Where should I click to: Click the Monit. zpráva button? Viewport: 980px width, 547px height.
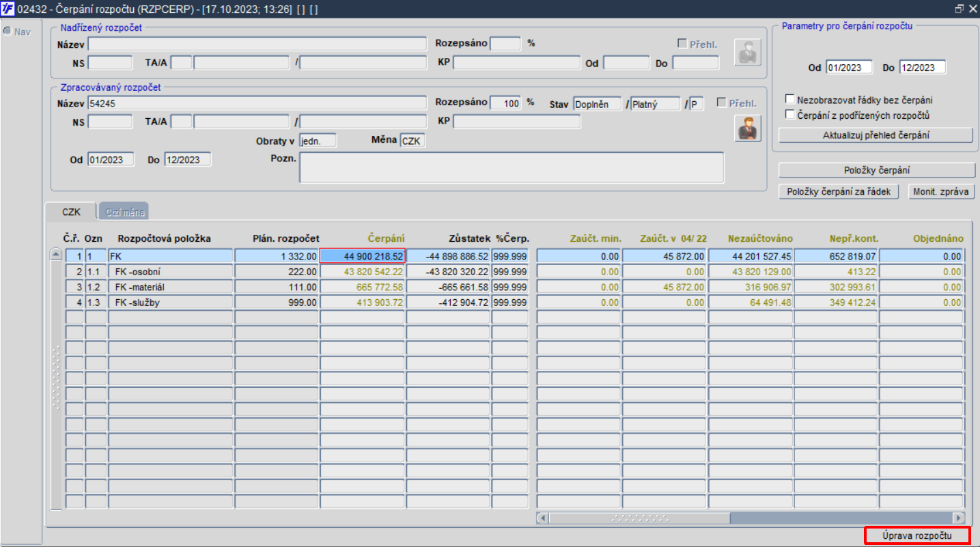(941, 192)
